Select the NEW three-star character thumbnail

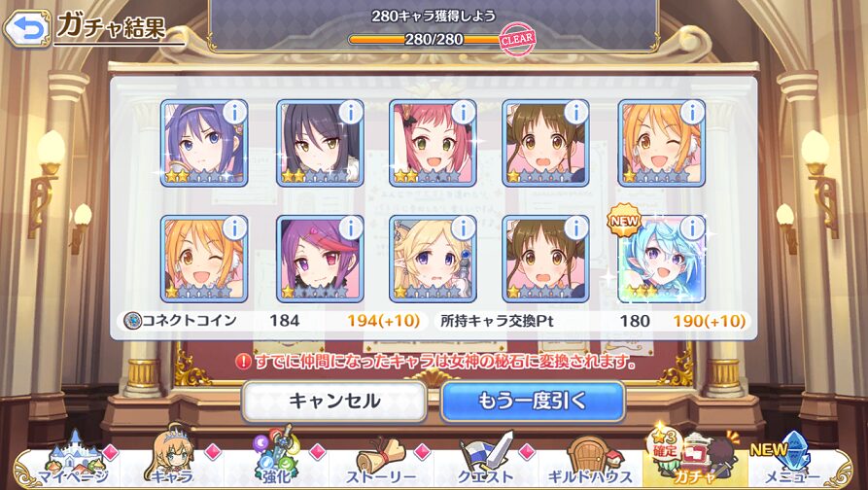(662, 259)
